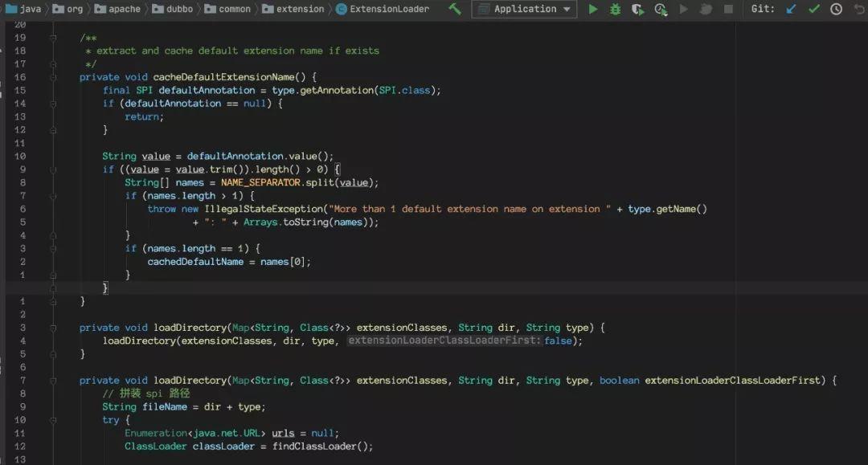Click the apache breadcrumb folder
This screenshot has height=465, width=868.
tap(117, 9)
